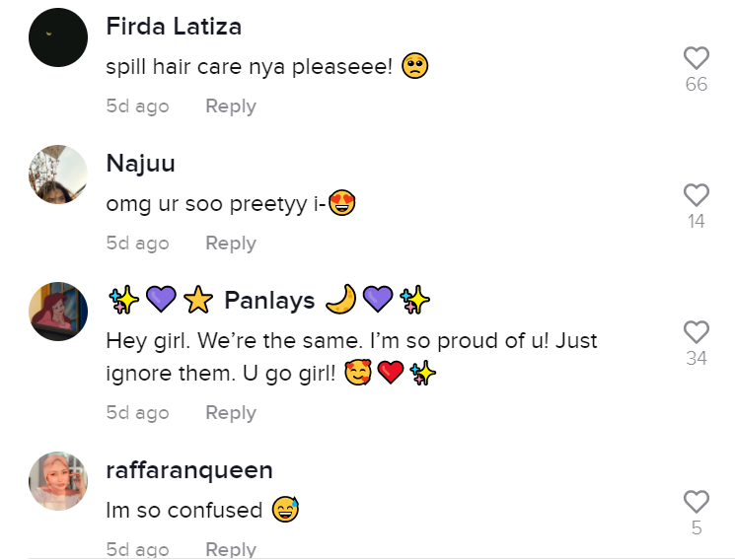735x560 pixels.
Task: Reply to Najuu's comment
Action: (230, 244)
